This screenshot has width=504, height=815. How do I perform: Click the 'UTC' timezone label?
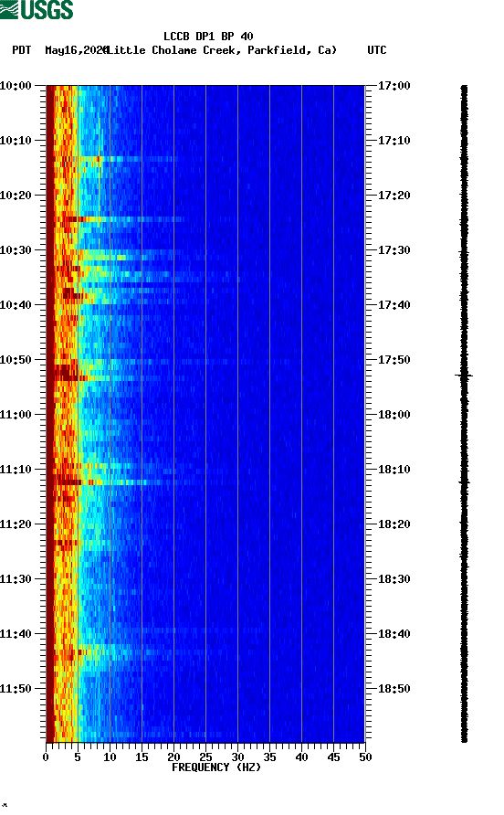[x=377, y=50]
